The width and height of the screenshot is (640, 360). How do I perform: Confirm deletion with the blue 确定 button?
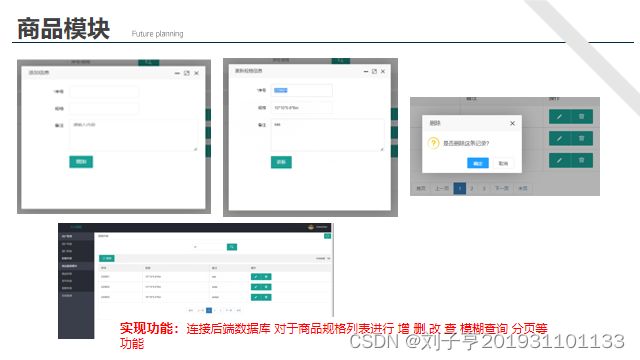478,163
